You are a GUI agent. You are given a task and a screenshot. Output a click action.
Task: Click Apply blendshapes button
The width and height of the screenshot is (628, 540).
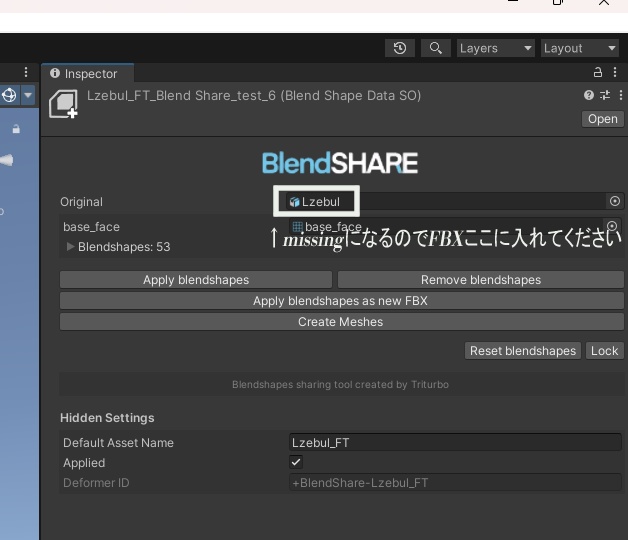196,280
